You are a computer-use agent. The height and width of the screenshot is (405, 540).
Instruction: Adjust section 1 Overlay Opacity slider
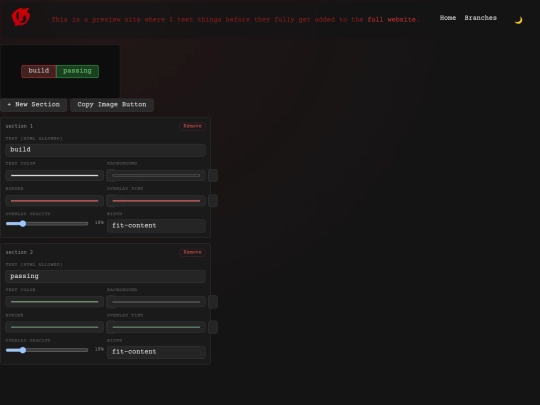coord(47,224)
